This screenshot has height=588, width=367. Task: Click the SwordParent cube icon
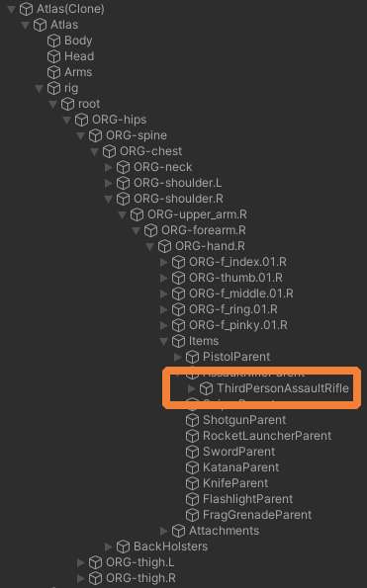192,452
